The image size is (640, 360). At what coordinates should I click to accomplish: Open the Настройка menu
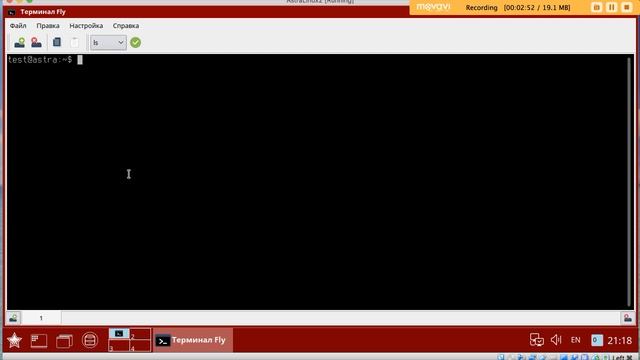[86, 26]
